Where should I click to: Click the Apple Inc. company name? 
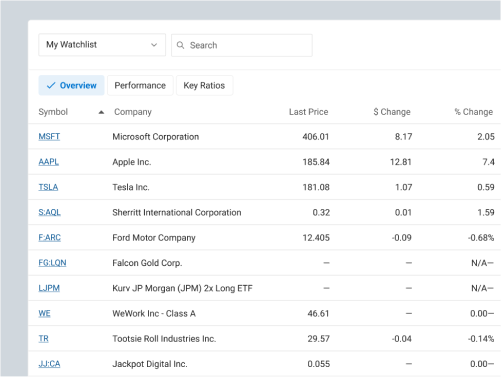(132, 162)
